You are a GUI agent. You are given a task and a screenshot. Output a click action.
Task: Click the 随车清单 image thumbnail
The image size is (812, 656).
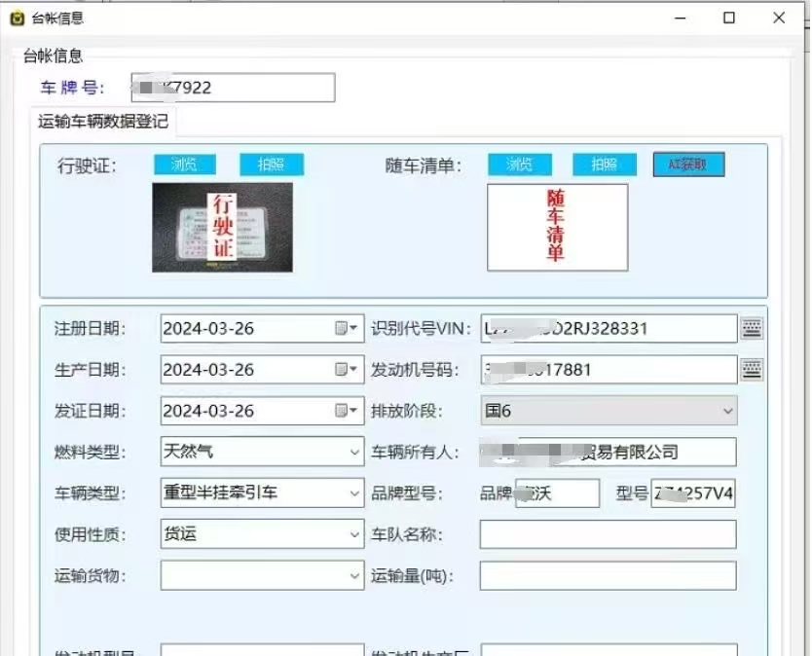tap(557, 227)
